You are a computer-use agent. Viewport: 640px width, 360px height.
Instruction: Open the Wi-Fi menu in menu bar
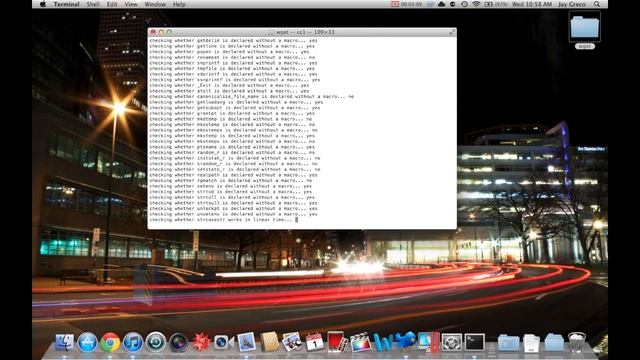pos(476,4)
